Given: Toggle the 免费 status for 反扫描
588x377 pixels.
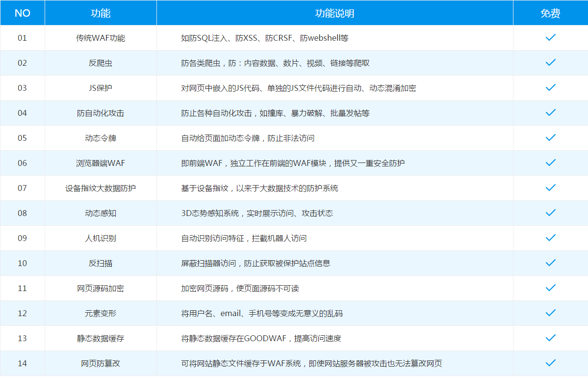Looking at the screenshot, I should [x=550, y=263].
